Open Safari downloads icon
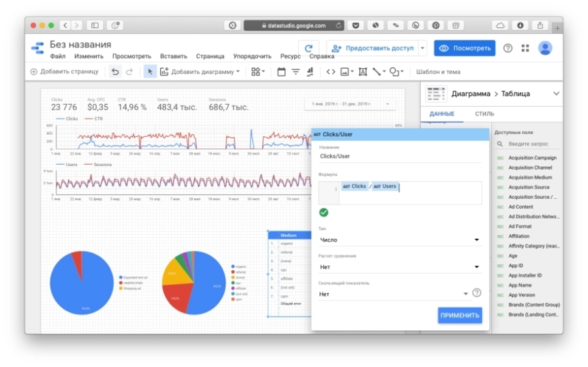 pos(520,25)
